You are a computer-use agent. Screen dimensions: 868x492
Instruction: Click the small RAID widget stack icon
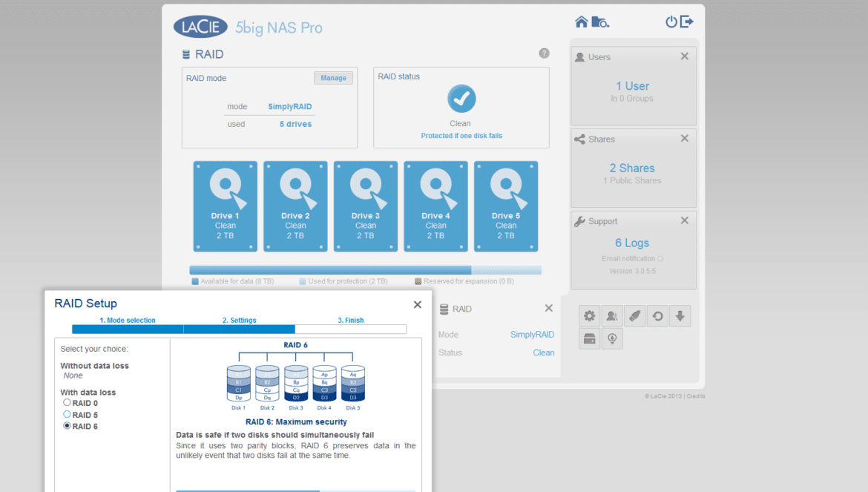click(444, 309)
